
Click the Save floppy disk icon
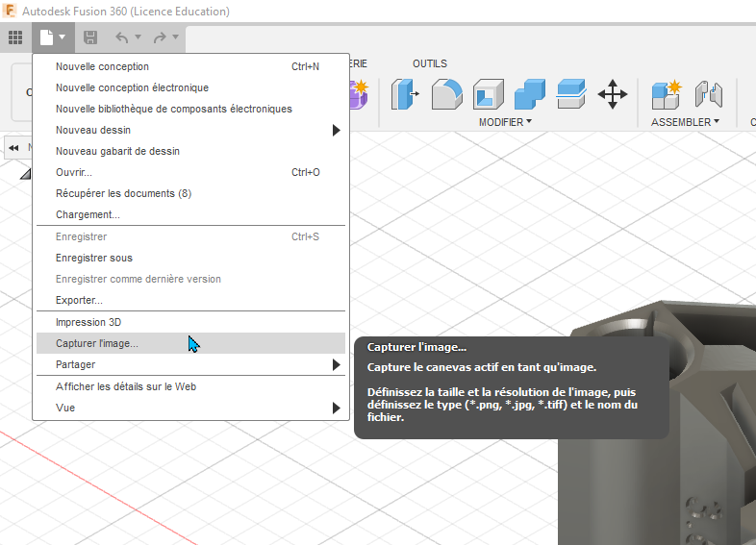click(90, 37)
